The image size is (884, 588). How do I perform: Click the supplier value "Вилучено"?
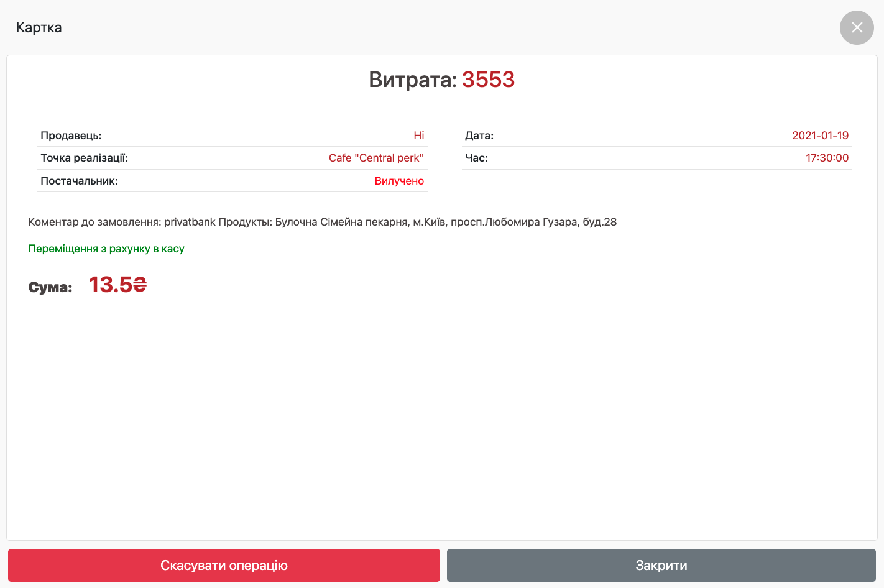[x=399, y=181]
